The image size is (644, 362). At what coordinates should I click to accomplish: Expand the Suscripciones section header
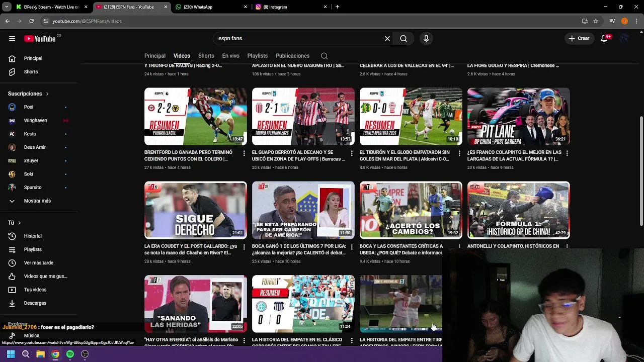28,94
